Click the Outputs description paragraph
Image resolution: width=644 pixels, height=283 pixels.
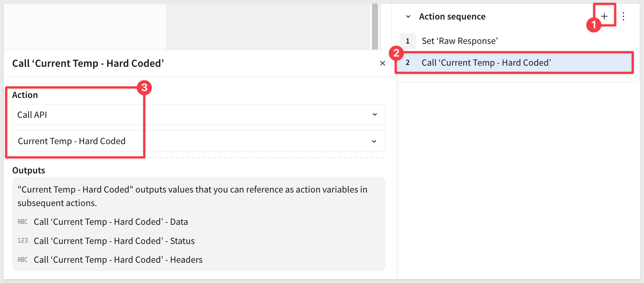pyautogui.click(x=192, y=196)
